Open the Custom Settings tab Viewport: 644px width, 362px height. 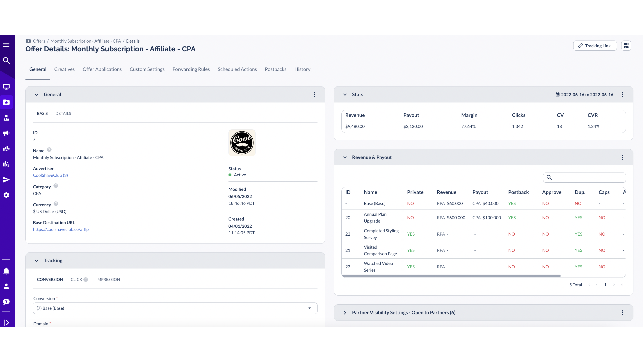tap(147, 69)
